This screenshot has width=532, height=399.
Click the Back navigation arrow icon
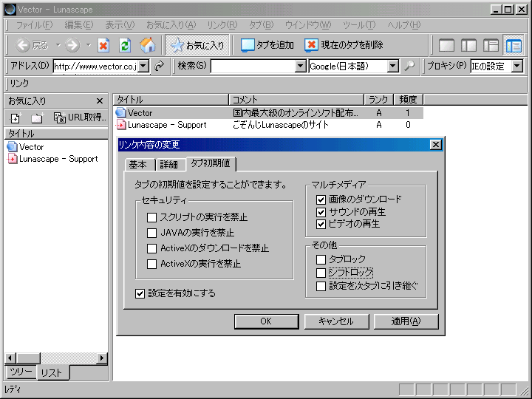pos(23,45)
